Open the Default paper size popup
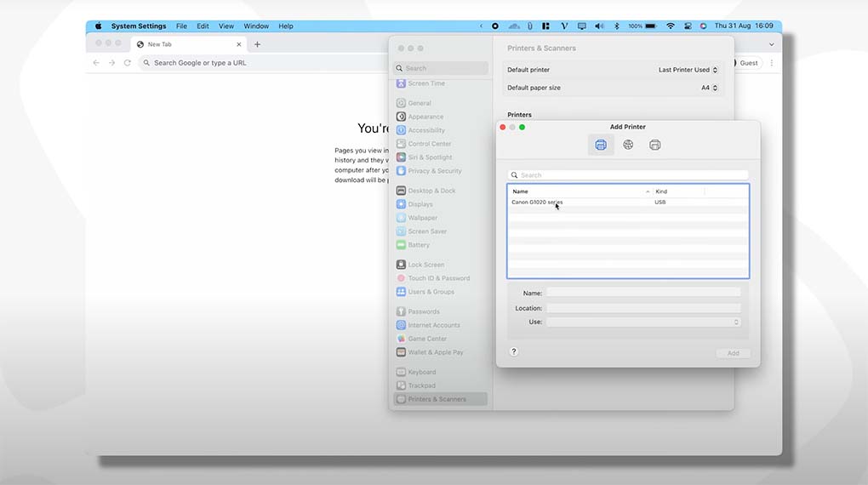This screenshot has height=485, width=868. point(709,88)
